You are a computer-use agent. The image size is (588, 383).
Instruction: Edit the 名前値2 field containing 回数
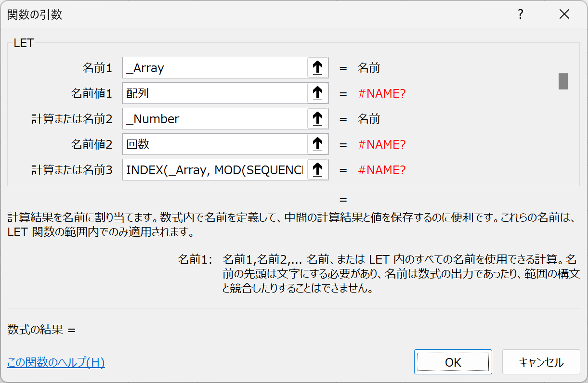[215, 144]
